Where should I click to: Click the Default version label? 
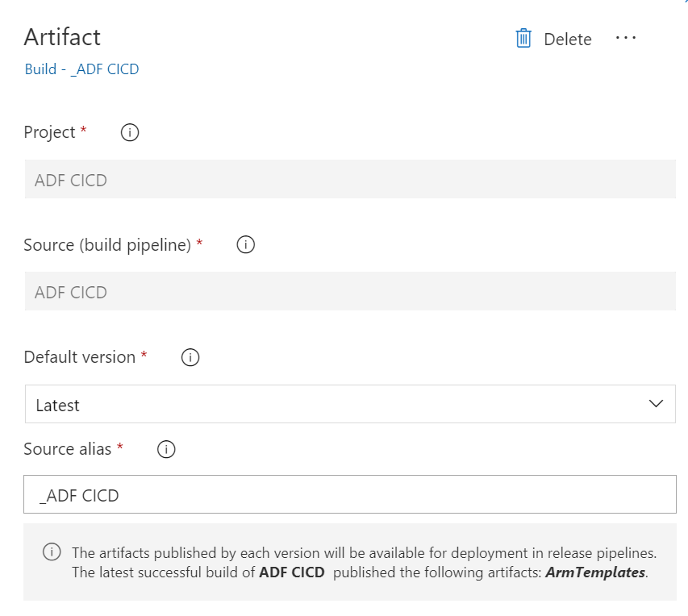pyautogui.click(x=80, y=357)
